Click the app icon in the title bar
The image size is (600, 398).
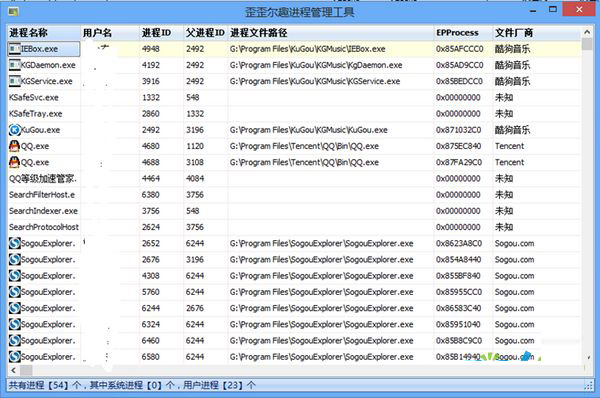pos(13,12)
